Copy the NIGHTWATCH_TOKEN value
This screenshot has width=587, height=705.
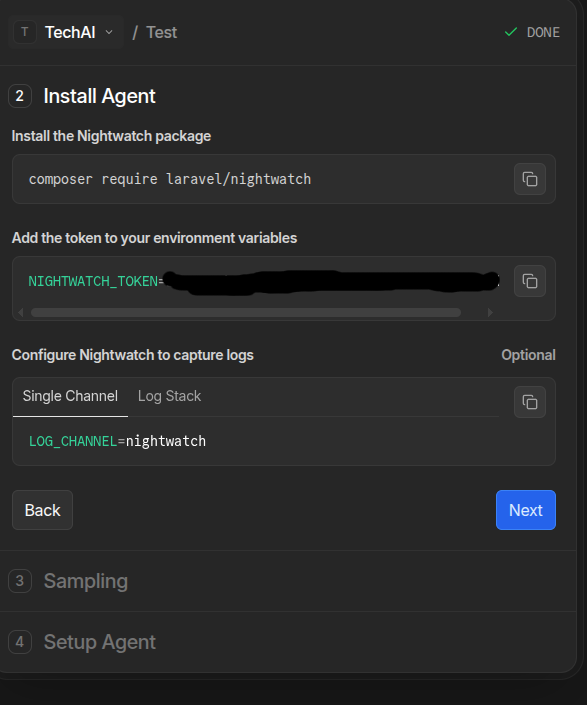pyautogui.click(x=530, y=281)
